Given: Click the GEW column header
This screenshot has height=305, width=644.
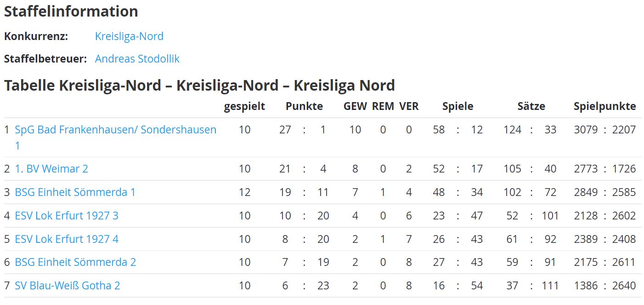Looking at the screenshot, I should 355,106.
